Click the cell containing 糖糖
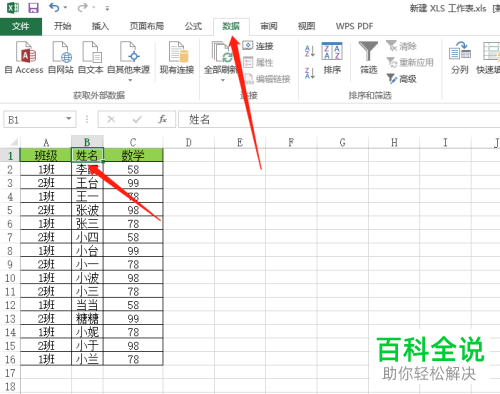The height and width of the screenshot is (394, 500). pos(87,318)
